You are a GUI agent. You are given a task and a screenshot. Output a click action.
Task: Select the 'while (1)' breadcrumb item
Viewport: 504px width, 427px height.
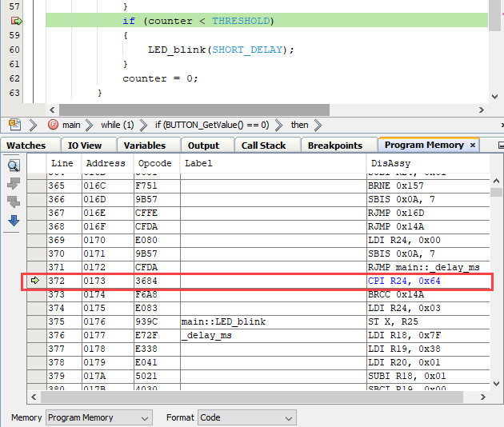117,125
